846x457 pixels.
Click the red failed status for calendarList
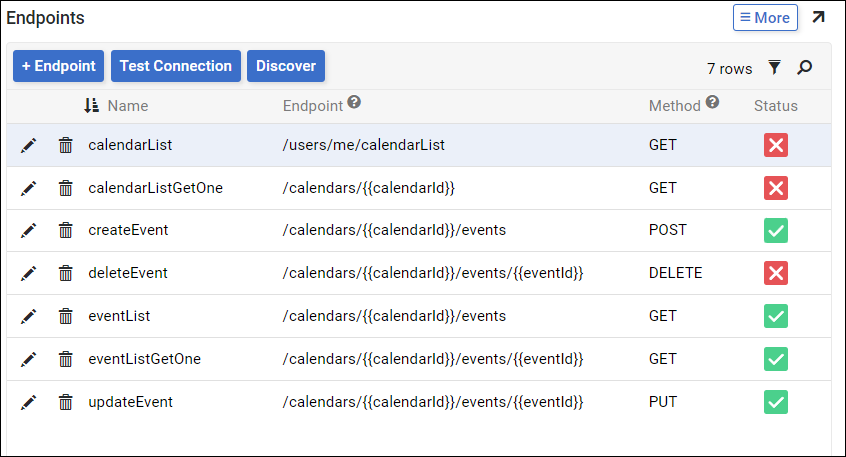pos(776,145)
